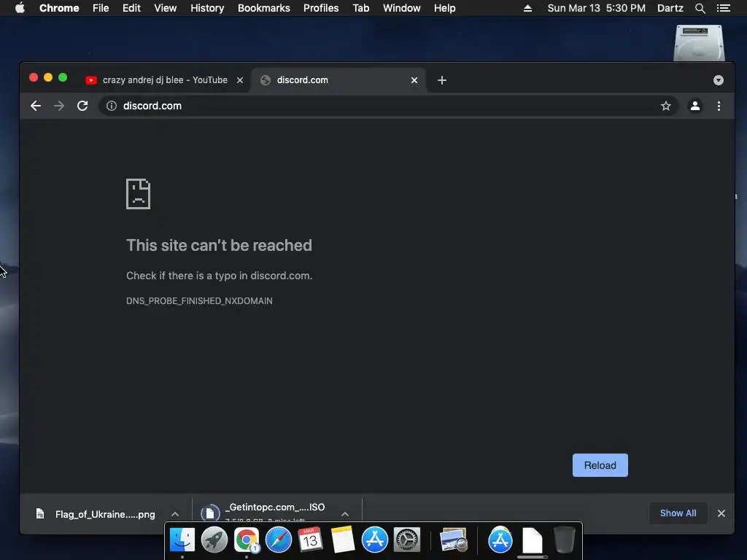Image resolution: width=747 pixels, height=560 pixels.
Task: Open the History menu
Action: (207, 8)
